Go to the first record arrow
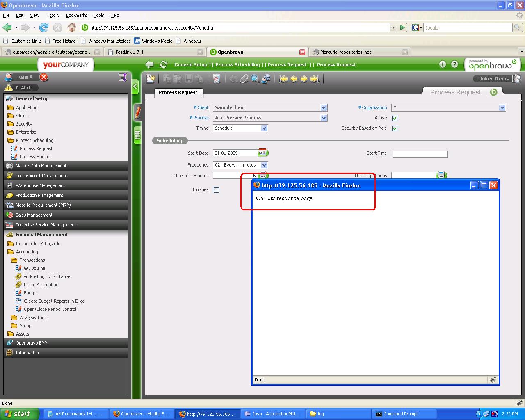The height and width of the screenshot is (420, 525). (x=283, y=79)
